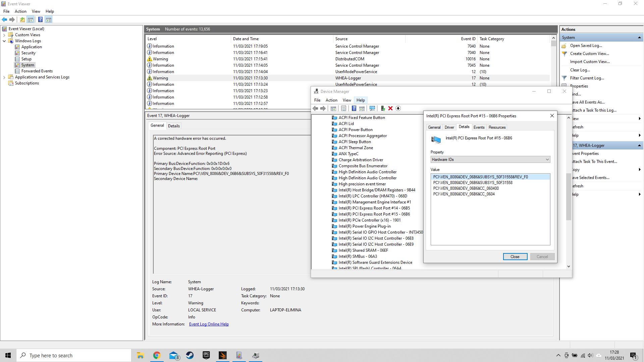Click Clear Log action
Viewport: 644px width, 362px height.
coord(580,70)
